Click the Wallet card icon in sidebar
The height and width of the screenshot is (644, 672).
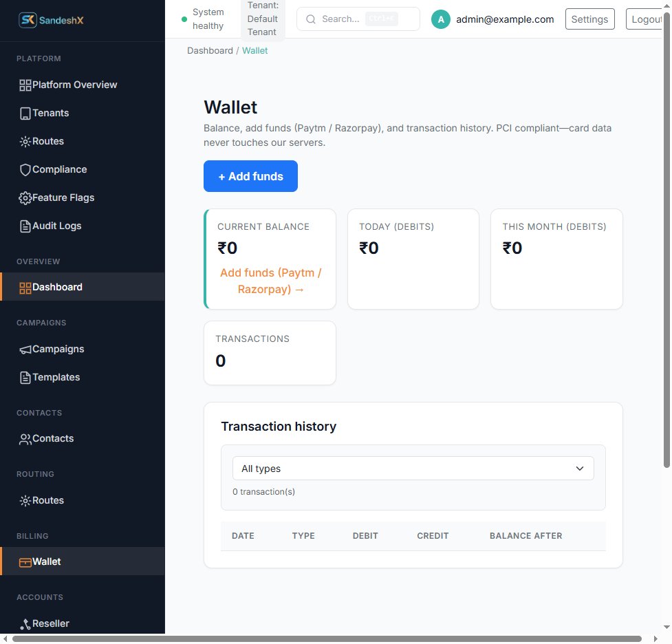pyautogui.click(x=25, y=562)
